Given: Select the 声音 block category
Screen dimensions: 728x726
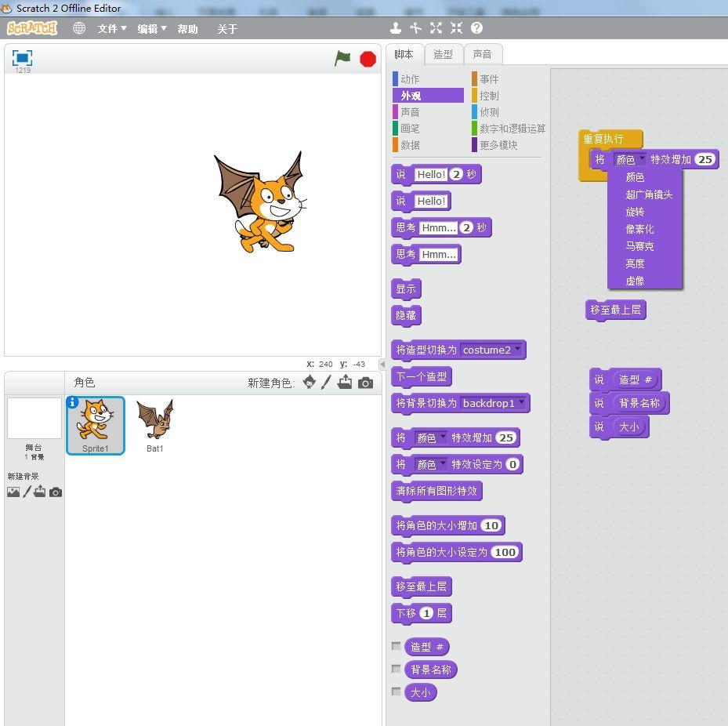Looking at the screenshot, I should point(428,112).
